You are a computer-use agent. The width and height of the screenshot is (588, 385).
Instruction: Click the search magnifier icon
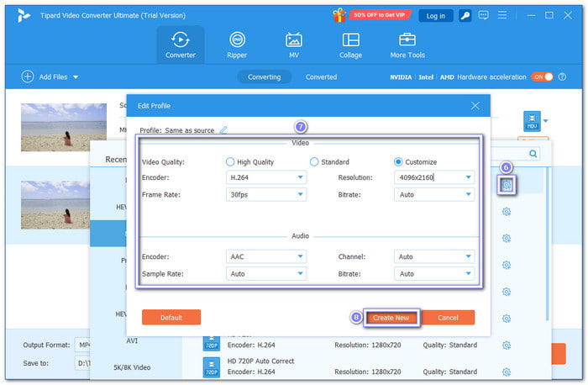click(533, 154)
